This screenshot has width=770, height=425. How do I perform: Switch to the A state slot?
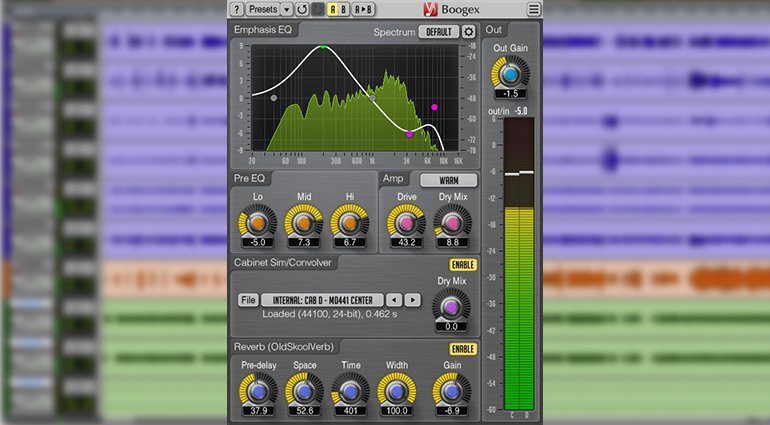(x=335, y=9)
